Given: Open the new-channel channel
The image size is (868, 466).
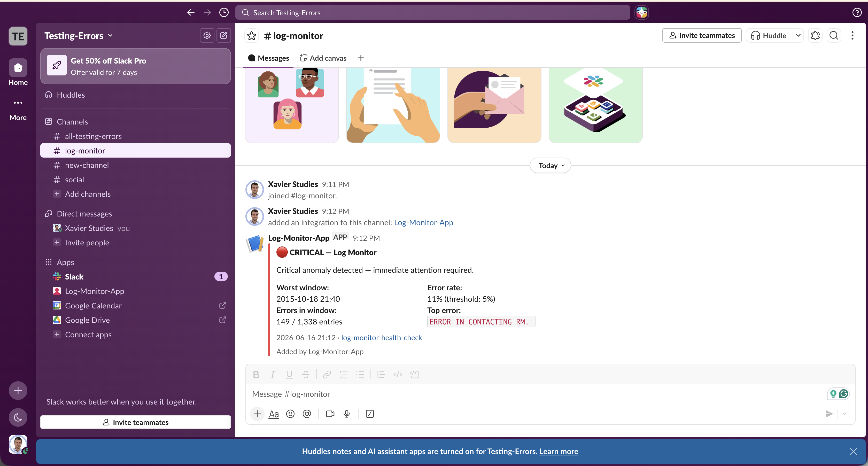Looking at the screenshot, I should (x=135, y=165).
